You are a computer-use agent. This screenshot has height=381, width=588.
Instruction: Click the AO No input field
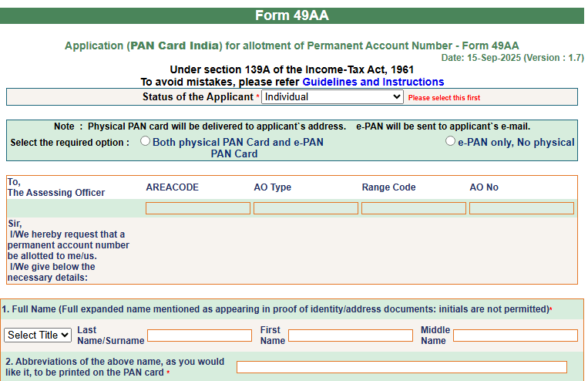click(522, 208)
